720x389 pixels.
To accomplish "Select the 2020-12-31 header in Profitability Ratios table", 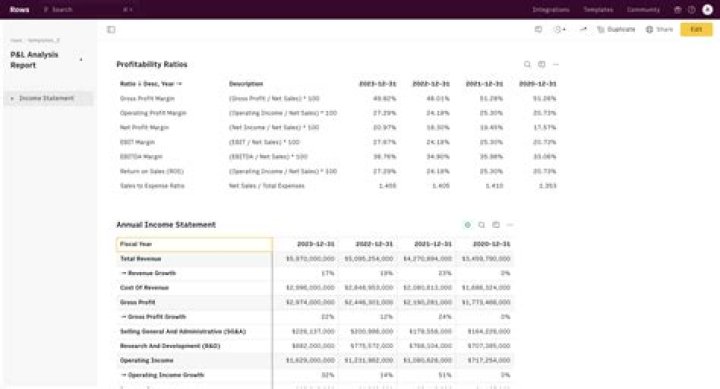I will [x=537, y=84].
